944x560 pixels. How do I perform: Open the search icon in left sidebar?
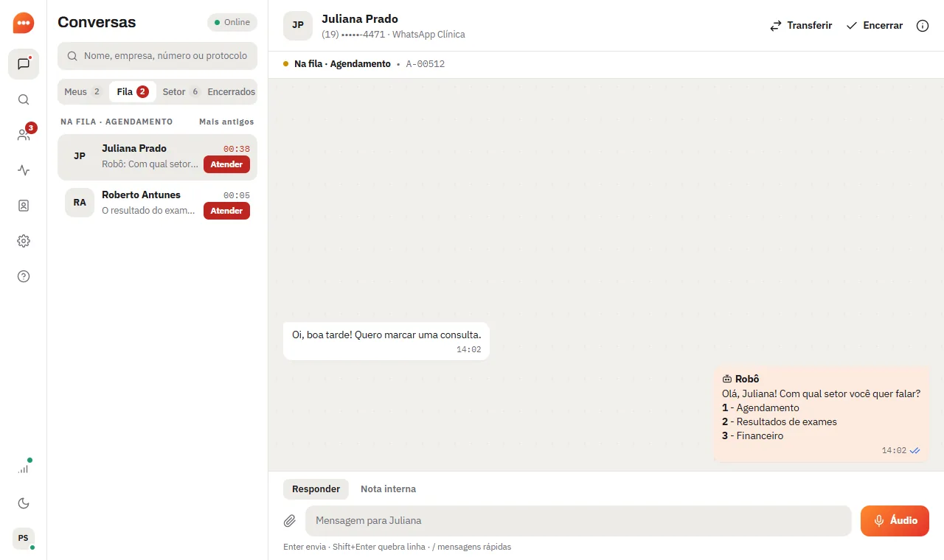24,99
